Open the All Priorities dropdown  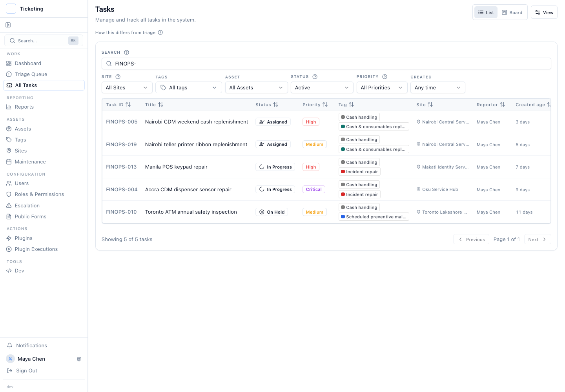coord(382,88)
